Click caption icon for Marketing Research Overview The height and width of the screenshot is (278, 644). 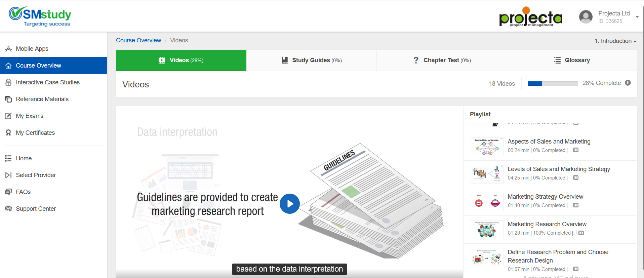coord(581,233)
